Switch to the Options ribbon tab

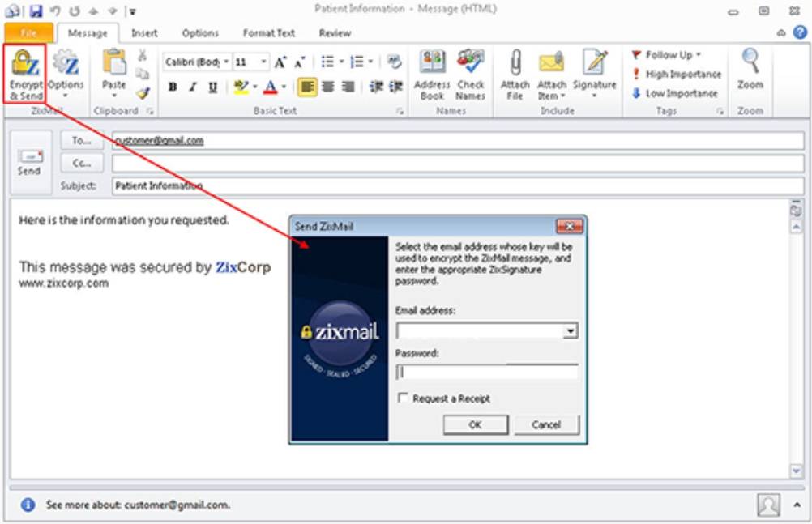[x=200, y=33]
